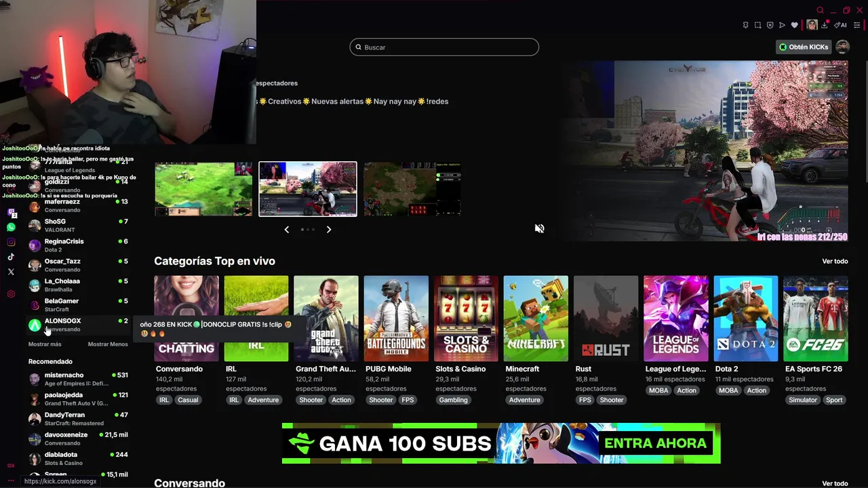
Task: Click the snapshot capture icon
Action: (x=757, y=25)
